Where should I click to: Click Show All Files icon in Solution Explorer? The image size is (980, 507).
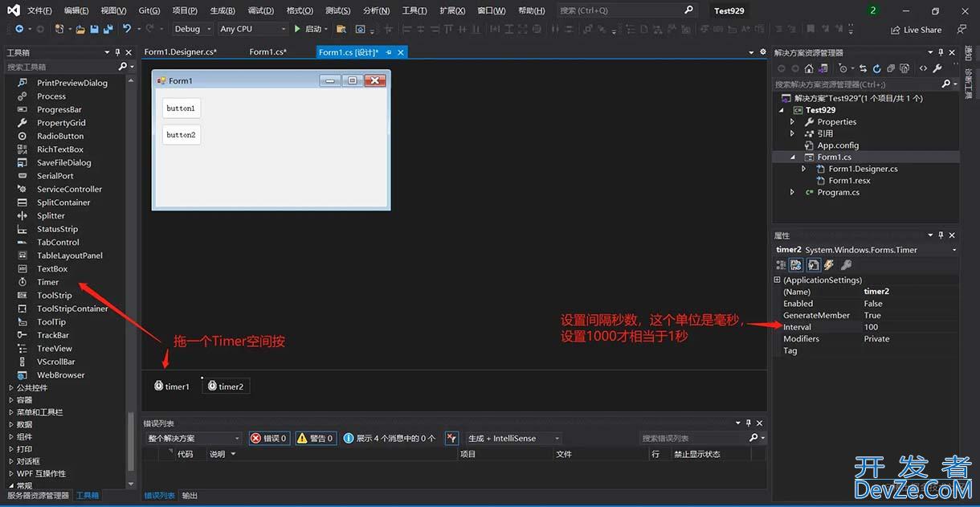(904, 68)
